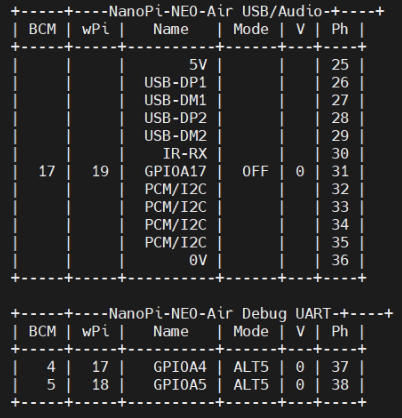Click the OFF mode value for GPIOA17
The width and height of the screenshot is (402, 418).
255,171
